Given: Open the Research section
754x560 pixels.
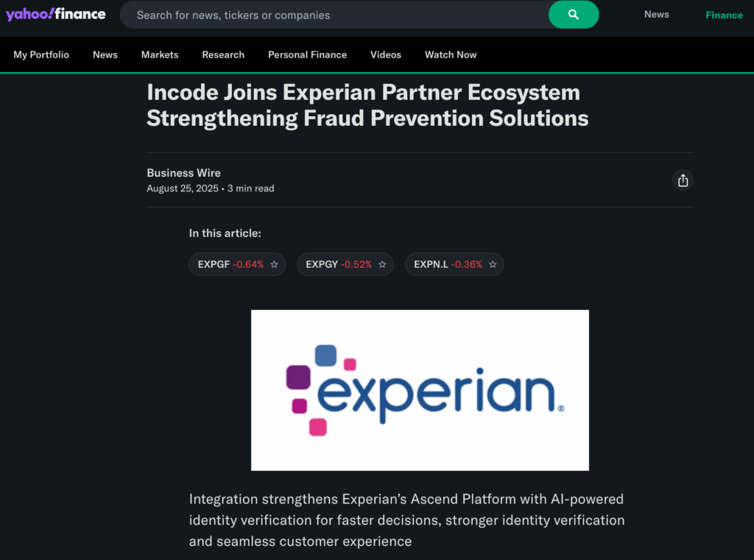Looking at the screenshot, I should [x=223, y=54].
